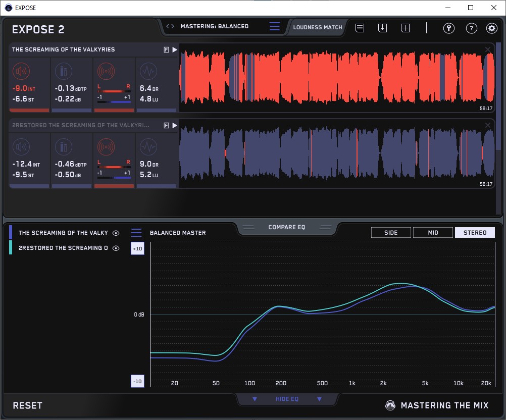506x420 pixels.
Task: Open settings gear icon
Action: click(x=492, y=28)
